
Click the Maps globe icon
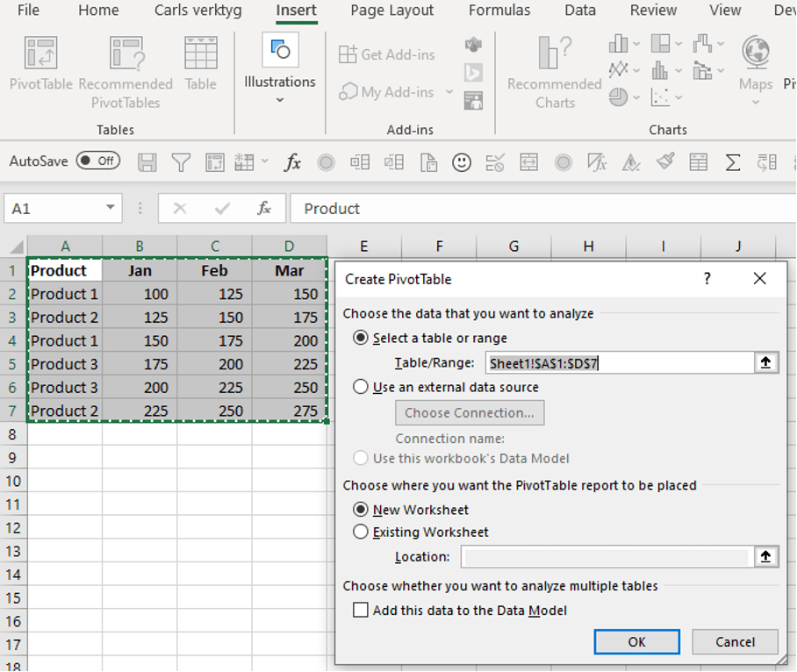pyautogui.click(x=756, y=52)
